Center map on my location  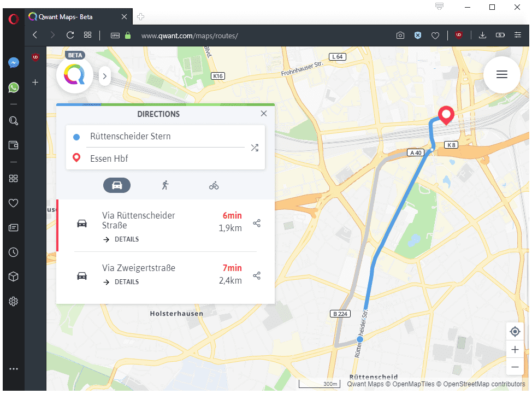pyautogui.click(x=515, y=331)
